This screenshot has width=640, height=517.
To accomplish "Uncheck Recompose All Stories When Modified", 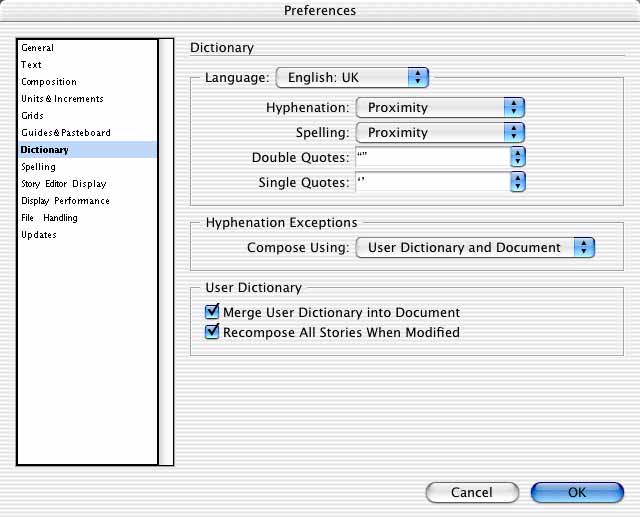I will 212,332.
